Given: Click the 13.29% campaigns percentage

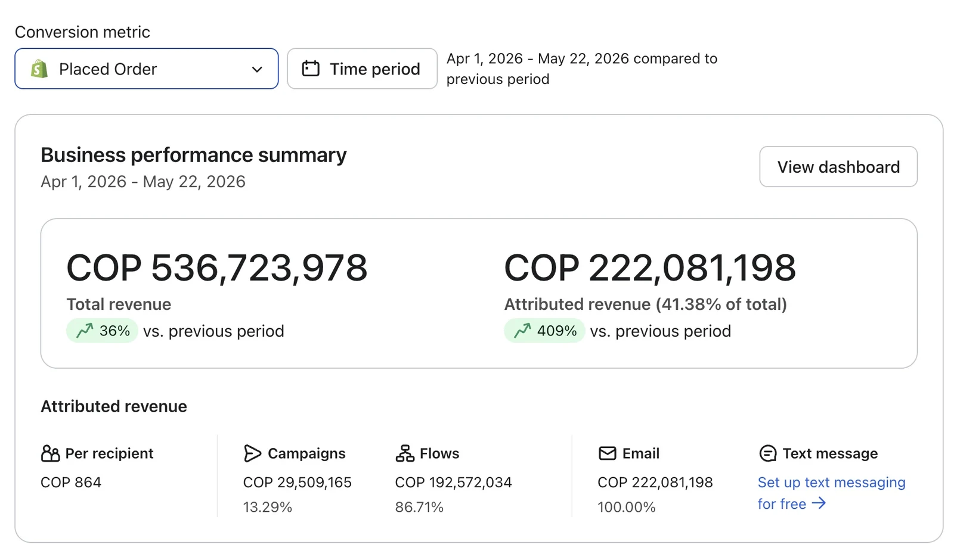Looking at the screenshot, I should click(268, 508).
